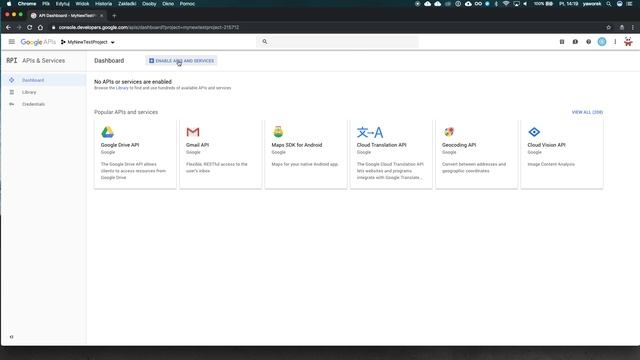
Task: Go back in Chrome
Action: [x=9, y=27]
